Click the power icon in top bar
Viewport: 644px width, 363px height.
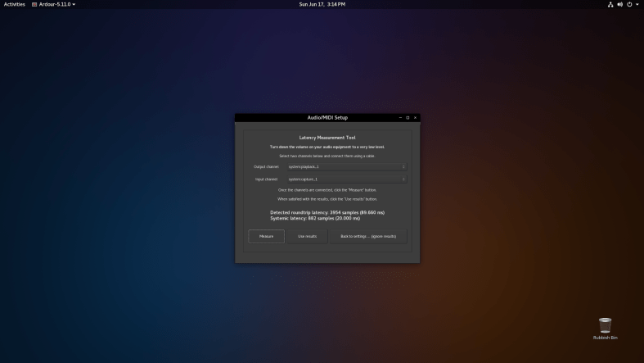pos(628,4)
